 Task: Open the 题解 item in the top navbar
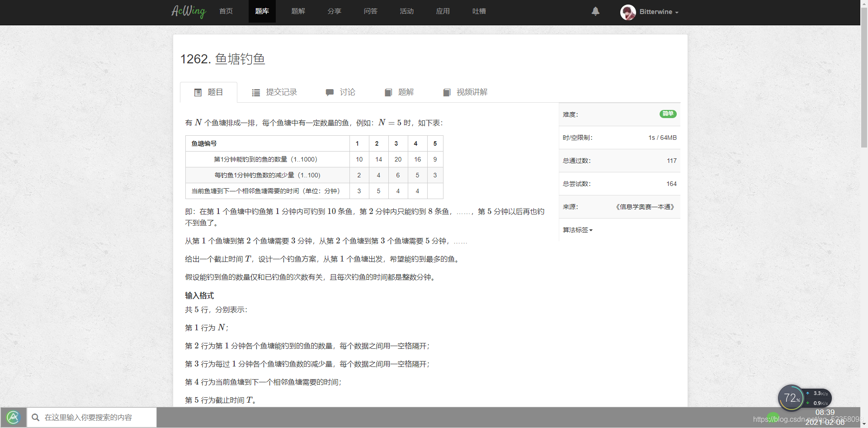point(298,11)
